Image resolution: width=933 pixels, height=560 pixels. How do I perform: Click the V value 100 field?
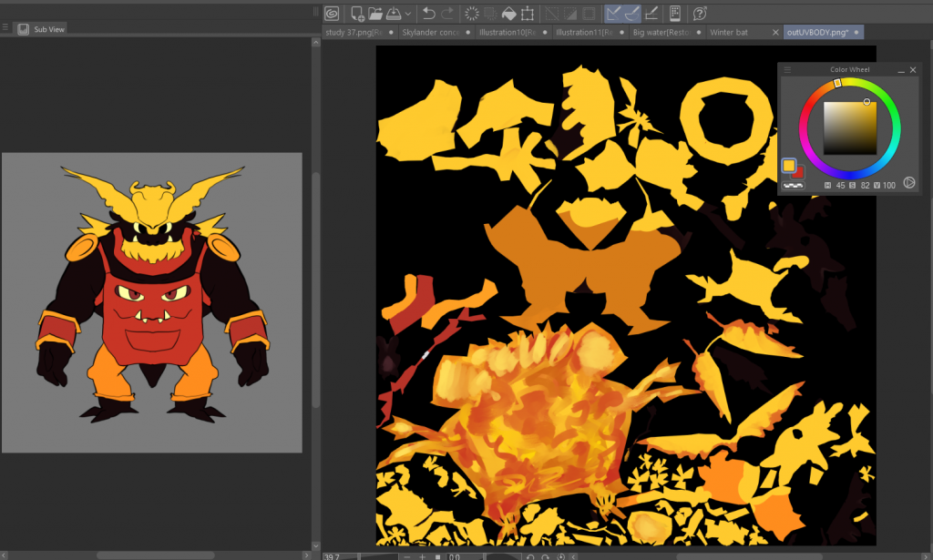[889, 186]
